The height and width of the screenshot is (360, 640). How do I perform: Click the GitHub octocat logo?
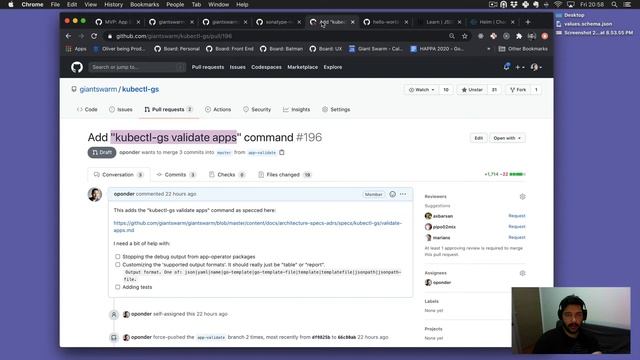77,67
